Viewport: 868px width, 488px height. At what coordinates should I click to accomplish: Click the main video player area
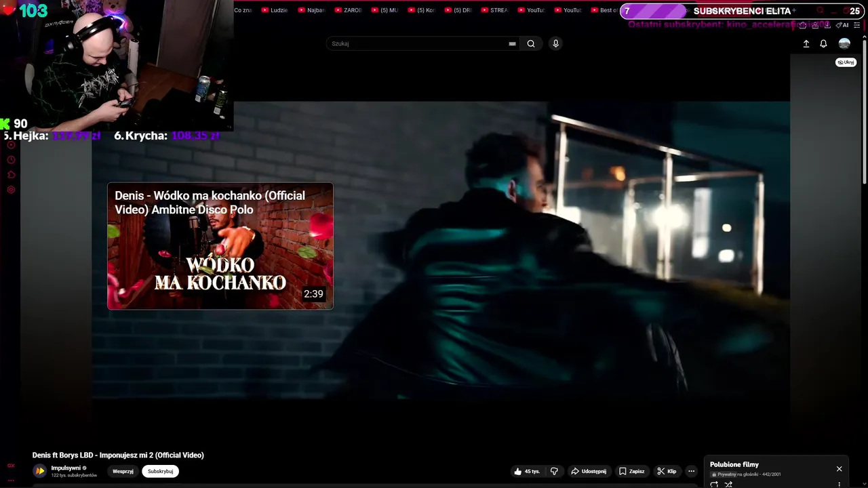441,251
